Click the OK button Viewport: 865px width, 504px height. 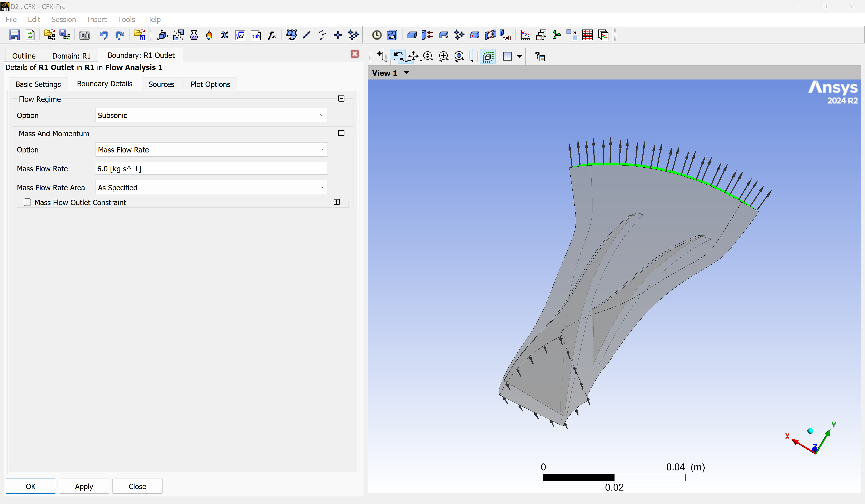pos(31,486)
